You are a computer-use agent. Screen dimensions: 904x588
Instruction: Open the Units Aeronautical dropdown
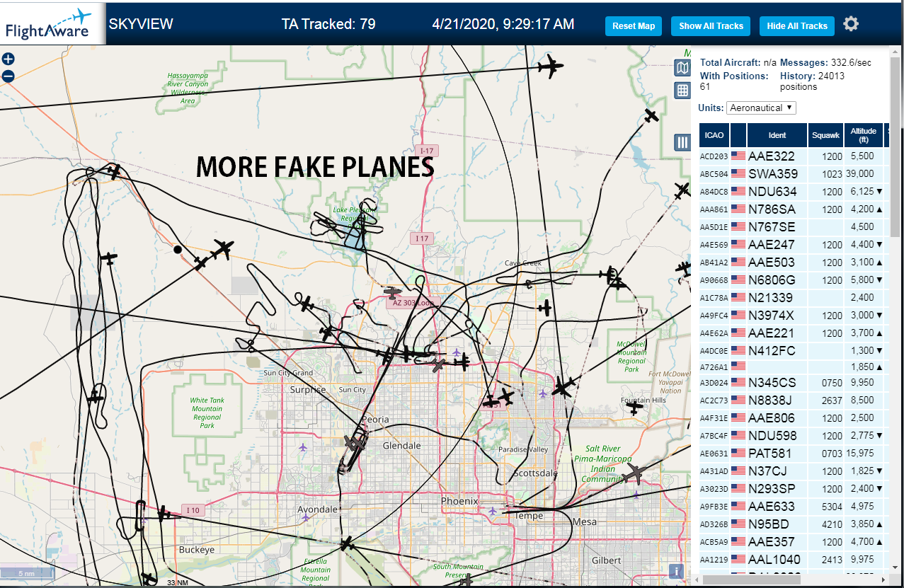click(x=761, y=108)
